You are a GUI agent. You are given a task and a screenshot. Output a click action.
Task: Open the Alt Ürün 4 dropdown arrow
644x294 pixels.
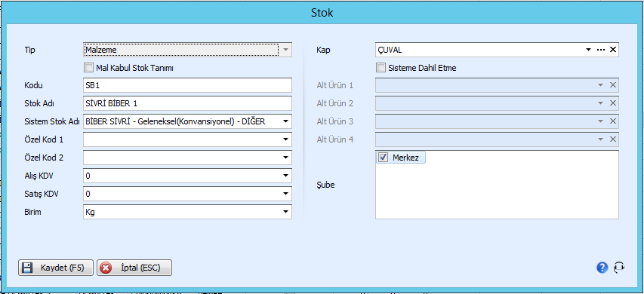[x=600, y=139]
